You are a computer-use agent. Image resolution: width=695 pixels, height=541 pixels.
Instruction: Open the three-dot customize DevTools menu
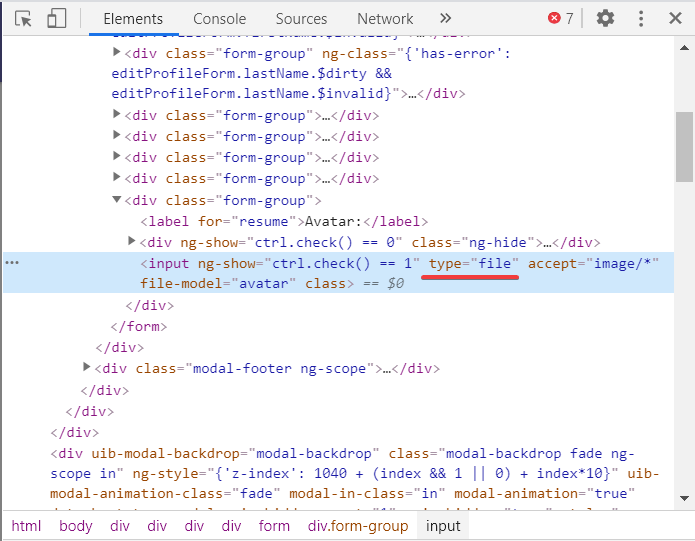(x=641, y=18)
